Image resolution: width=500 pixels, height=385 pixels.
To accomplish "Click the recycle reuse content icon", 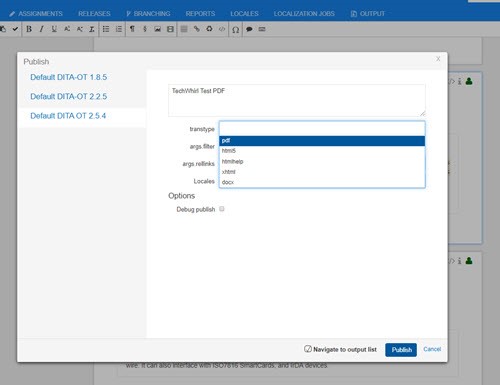I will [x=209, y=29].
